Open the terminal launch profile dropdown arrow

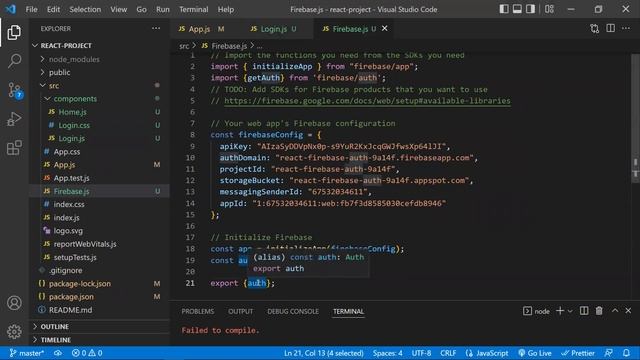[570, 311]
